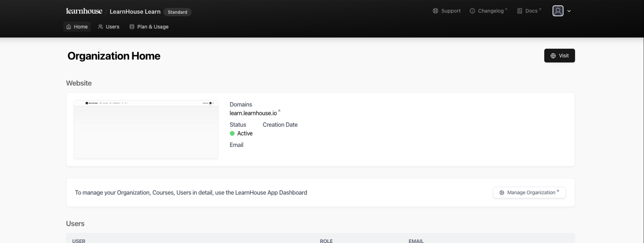Click the Creation Date label

point(280,125)
